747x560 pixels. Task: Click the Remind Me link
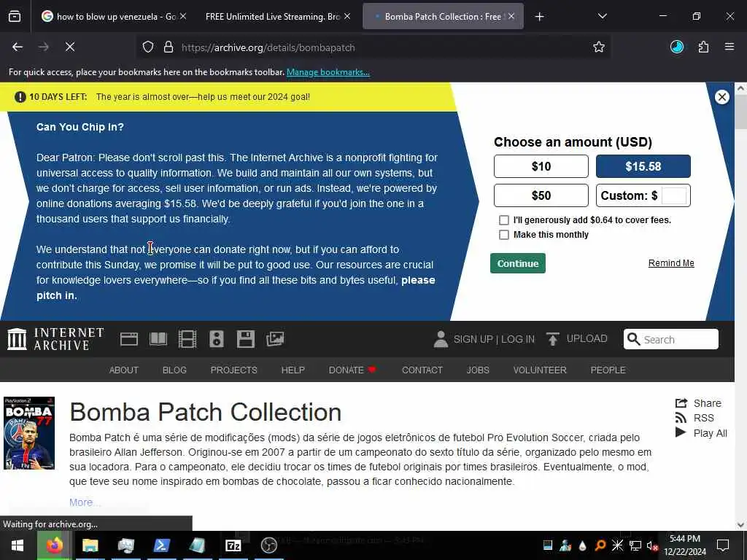671,262
